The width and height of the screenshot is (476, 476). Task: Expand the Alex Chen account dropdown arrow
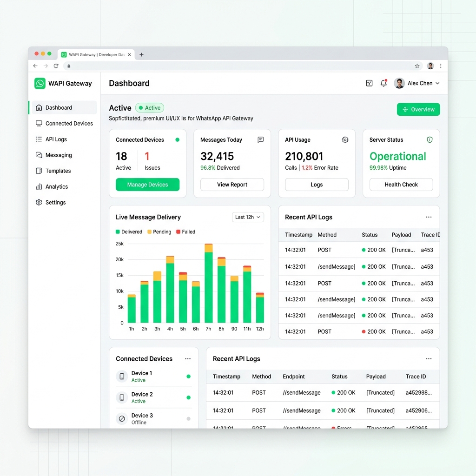tap(437, 83)
